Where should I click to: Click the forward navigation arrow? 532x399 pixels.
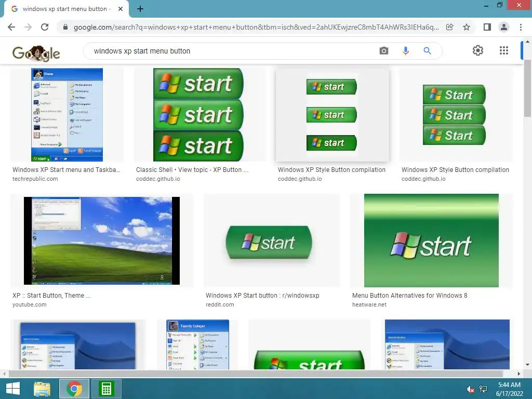click(28, 27)
